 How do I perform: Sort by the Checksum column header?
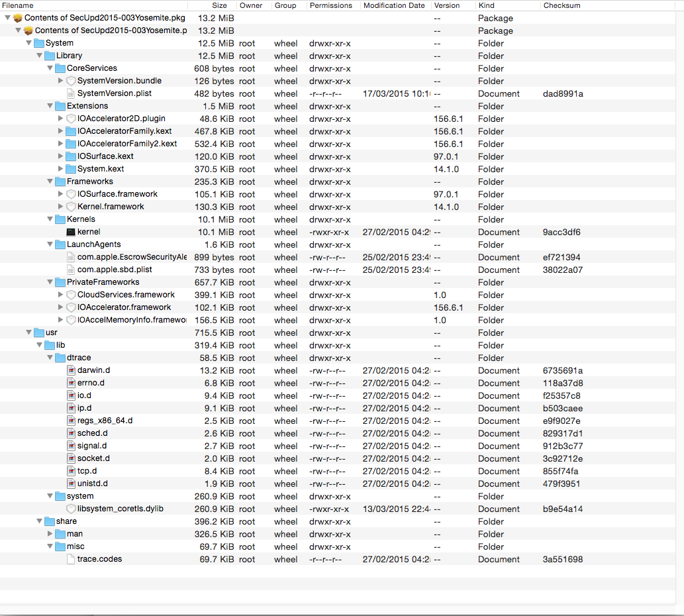[x=608, y=5]
